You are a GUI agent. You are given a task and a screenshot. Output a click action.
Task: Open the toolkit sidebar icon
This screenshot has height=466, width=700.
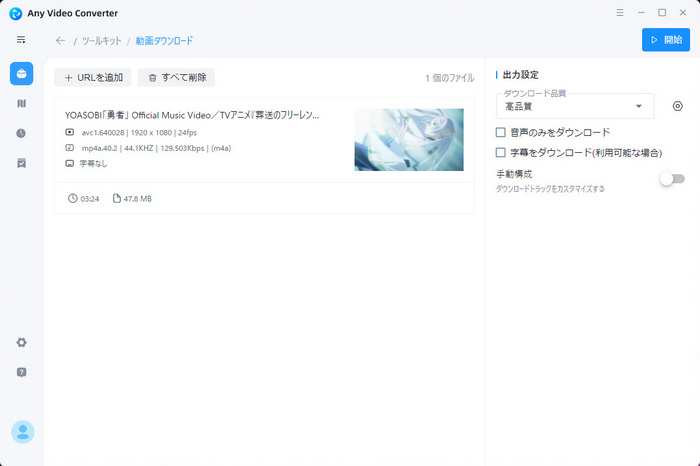point(21,74)
